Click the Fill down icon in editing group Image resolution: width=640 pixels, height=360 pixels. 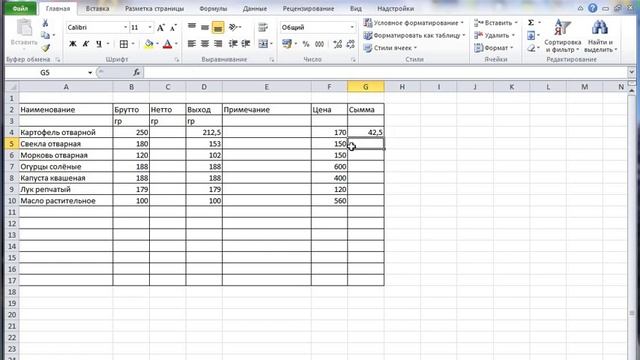tap(531, 36)
